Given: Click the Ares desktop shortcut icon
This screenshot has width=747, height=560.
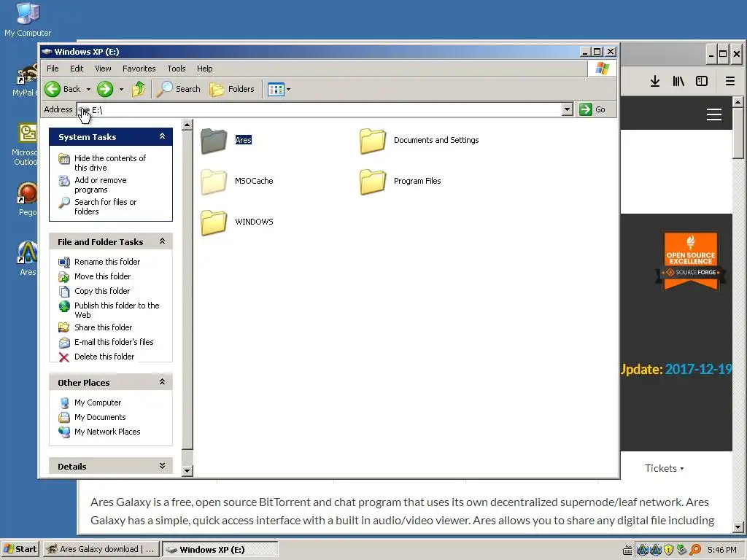Looking at the screenshot, I should [28, 252].
